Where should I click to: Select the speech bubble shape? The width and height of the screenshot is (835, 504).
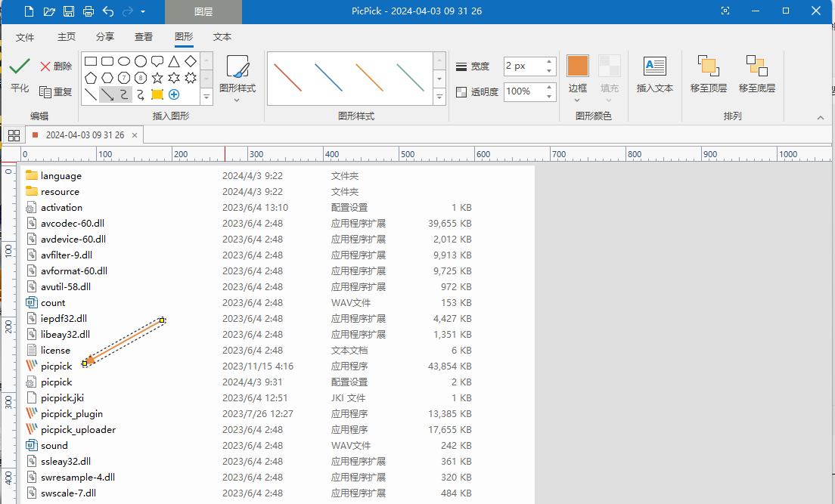157,62
